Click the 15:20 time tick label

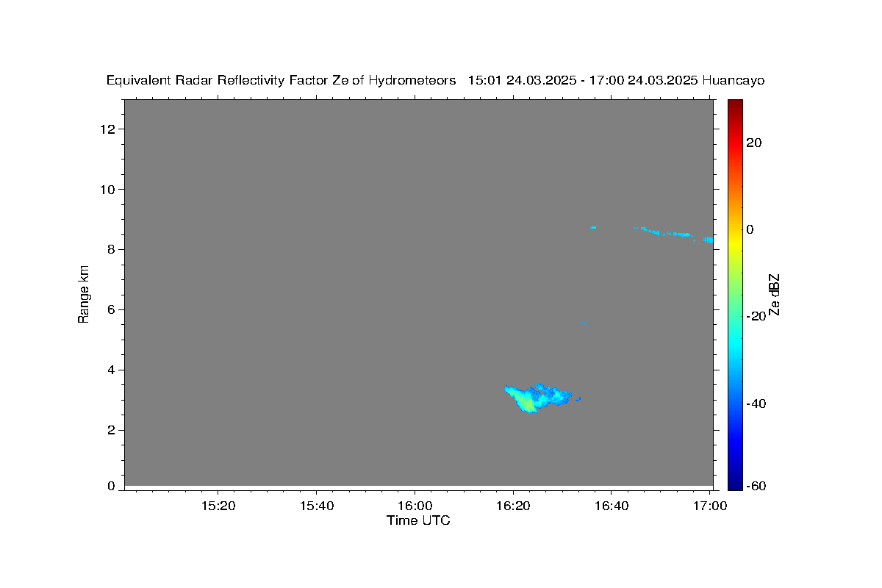218,506
